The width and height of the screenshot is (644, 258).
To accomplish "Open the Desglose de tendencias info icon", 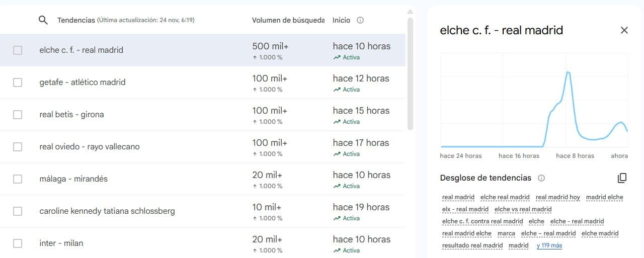I will click(x=541, y=178).
